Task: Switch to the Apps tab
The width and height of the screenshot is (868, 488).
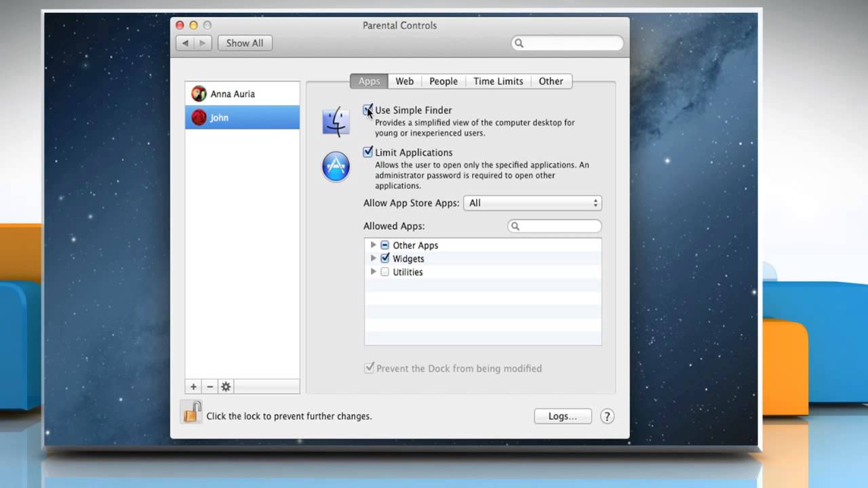Action: [369, 81]
